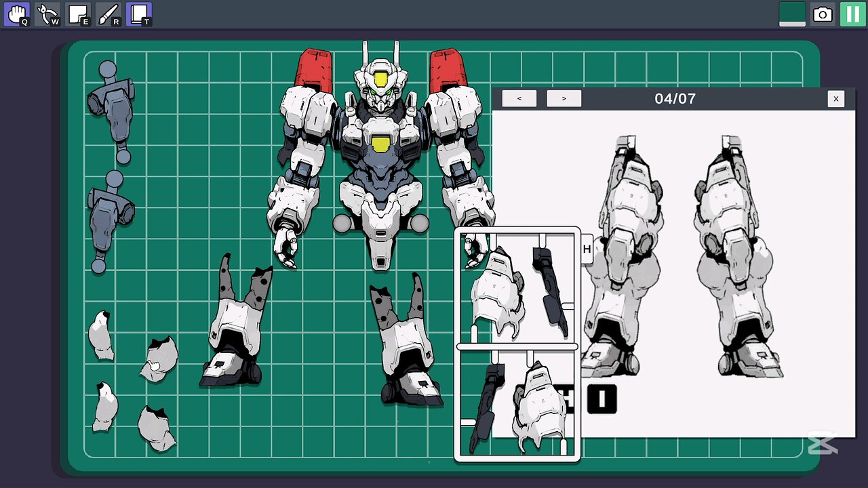Image resolution: width=868 pixels, height=488 pixels.
Task: Pick the upper-left small white armor piece
Action: point(101,335)
